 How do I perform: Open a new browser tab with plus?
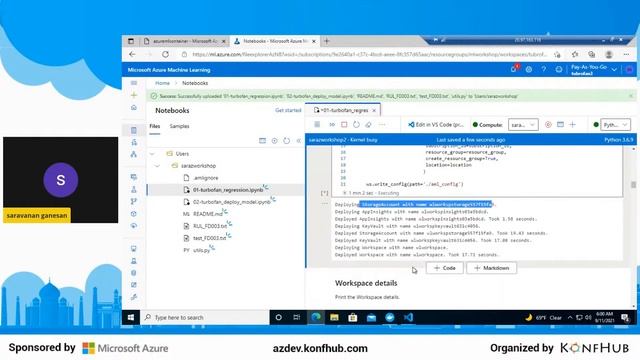[x=327, y=41]
